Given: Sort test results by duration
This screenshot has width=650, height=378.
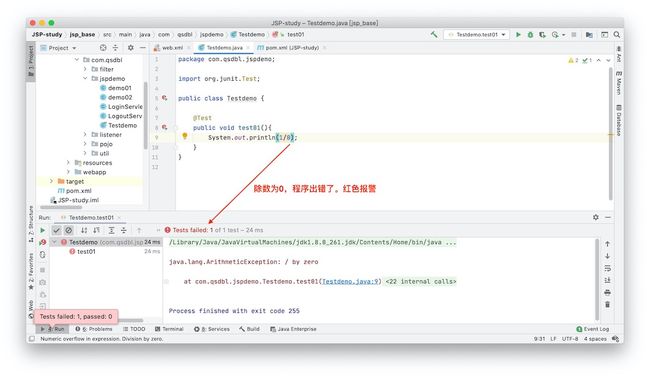Looking at the screenshot, I should (x=97, y=230).
